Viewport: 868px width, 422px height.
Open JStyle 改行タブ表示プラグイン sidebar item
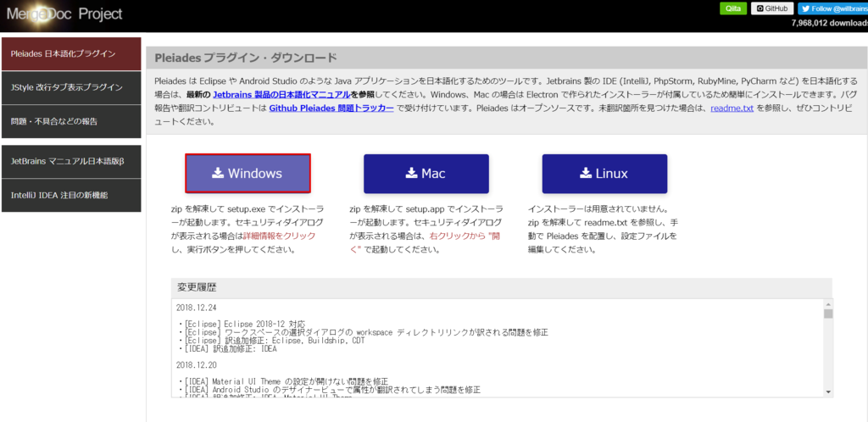coord(71,87)
